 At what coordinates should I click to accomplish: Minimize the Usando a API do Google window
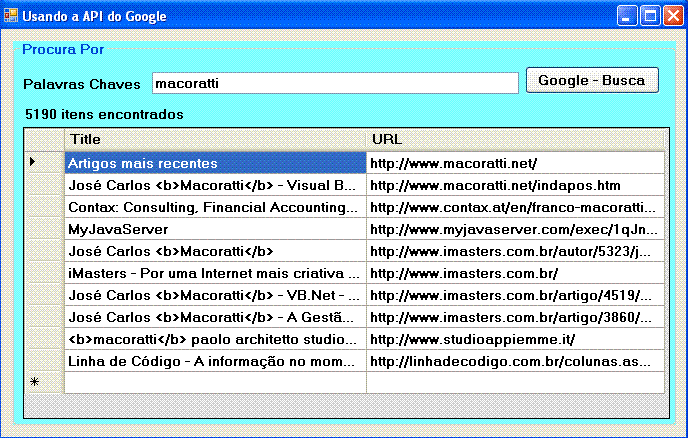pyautogui.click(x=627, y=16)
